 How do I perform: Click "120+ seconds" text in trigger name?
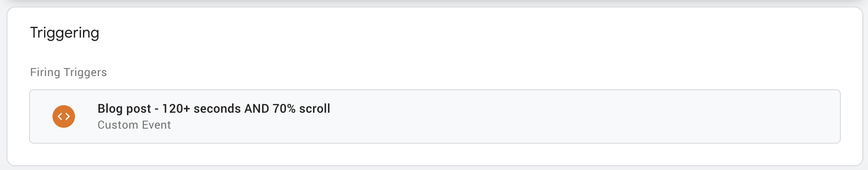tap(202, 108)
